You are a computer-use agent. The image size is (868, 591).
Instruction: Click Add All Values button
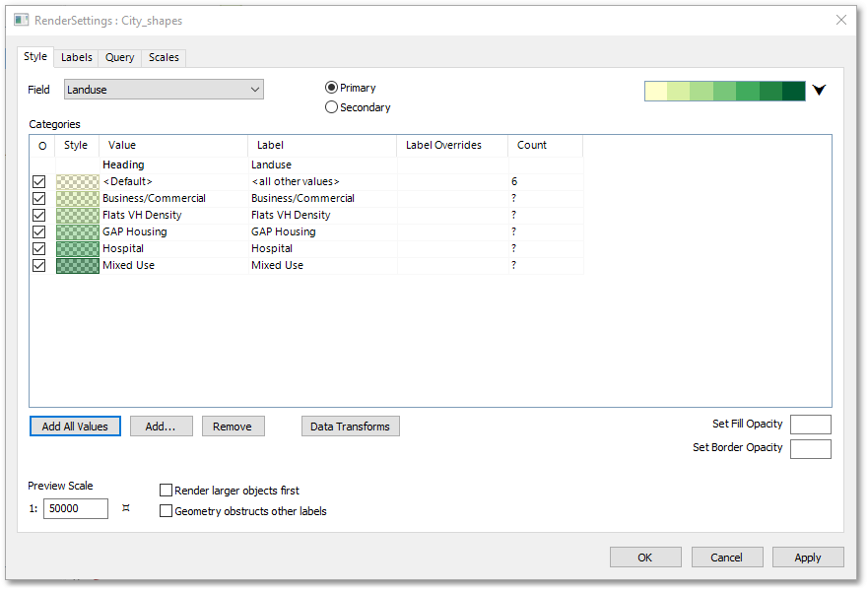(75, 427)
